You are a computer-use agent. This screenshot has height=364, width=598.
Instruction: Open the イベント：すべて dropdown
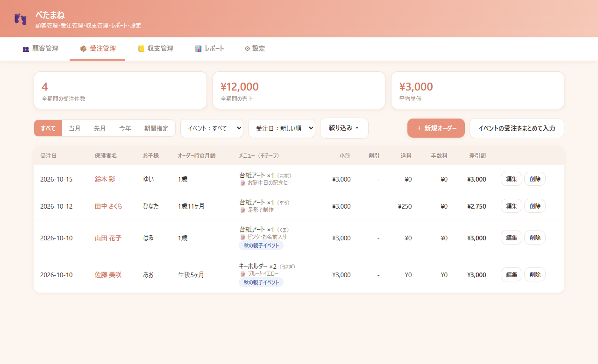[212, 128]
